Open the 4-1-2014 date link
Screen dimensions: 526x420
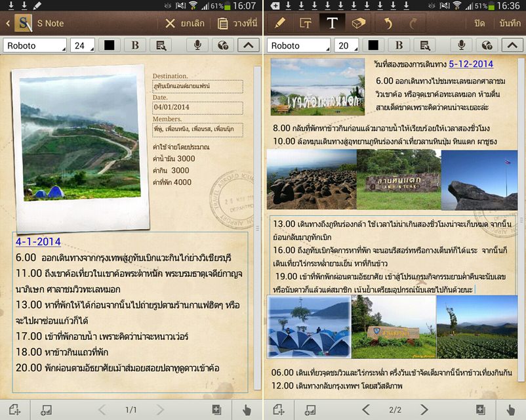38,241
